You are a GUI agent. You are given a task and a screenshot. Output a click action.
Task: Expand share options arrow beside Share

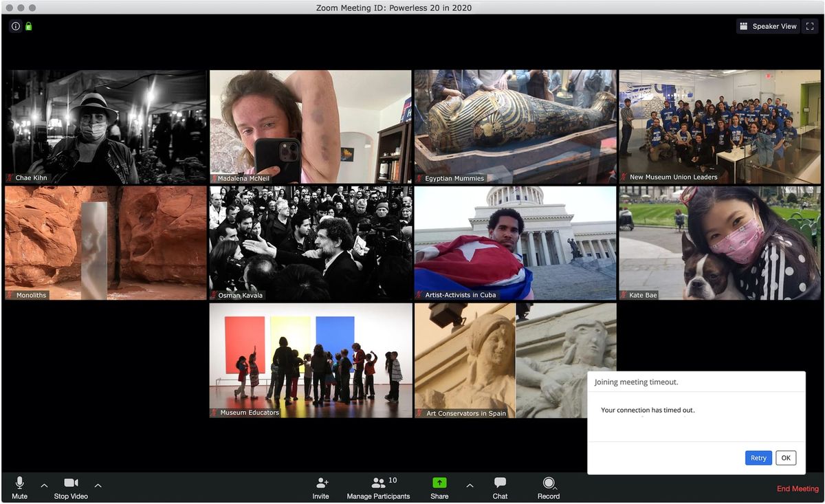coord(470,485)
